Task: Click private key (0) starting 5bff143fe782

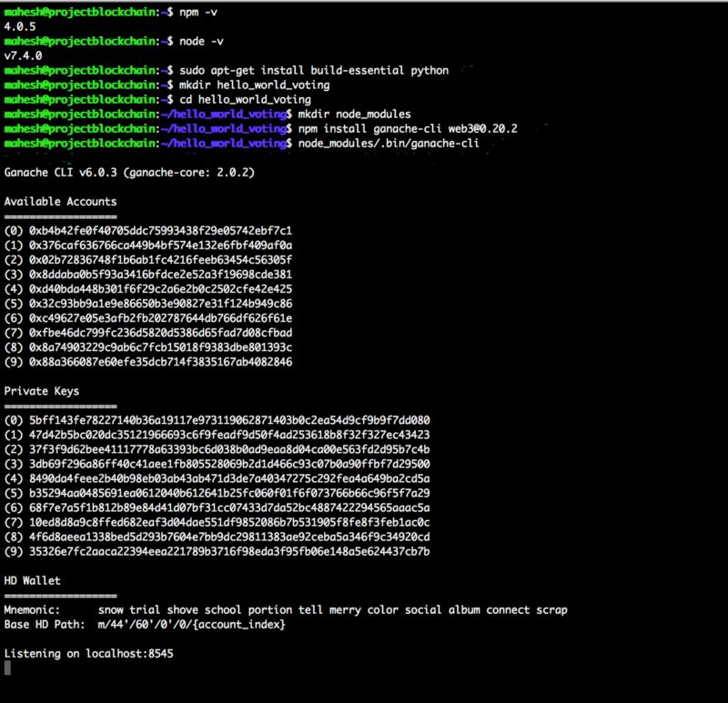Action: (x=229, y=420)
